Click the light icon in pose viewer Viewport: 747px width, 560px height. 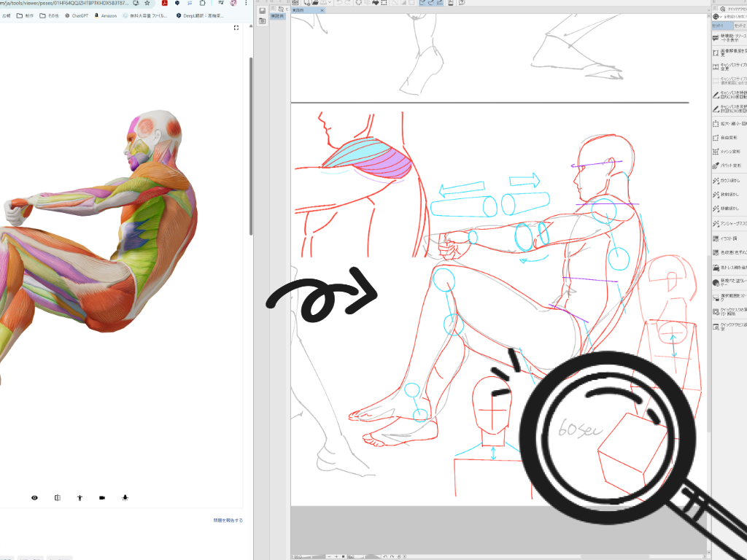125,497
